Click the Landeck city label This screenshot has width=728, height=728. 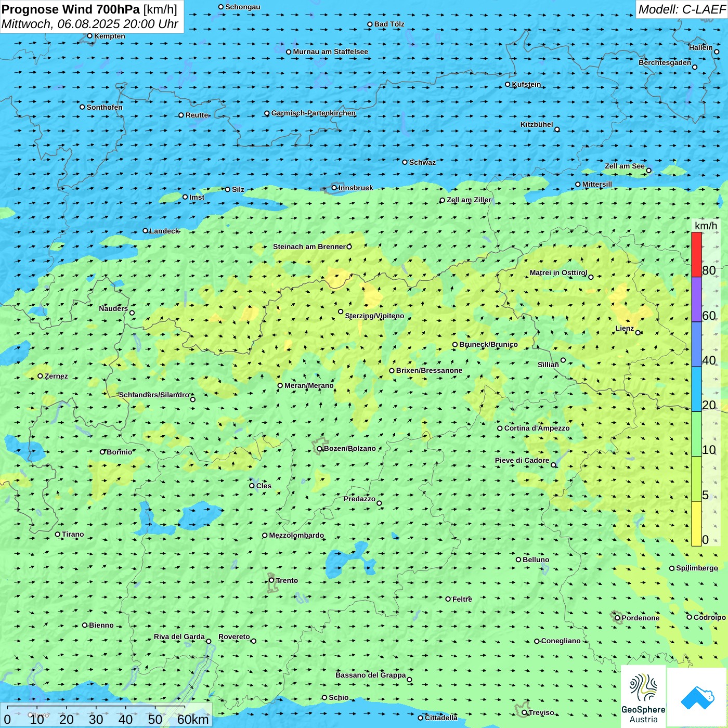[164, 231]
